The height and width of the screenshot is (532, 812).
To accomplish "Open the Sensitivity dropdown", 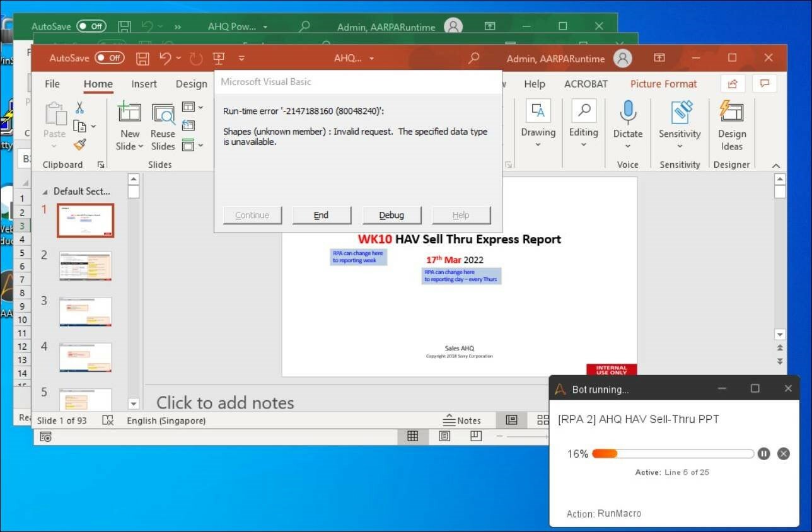I will [x=680, y=147].
